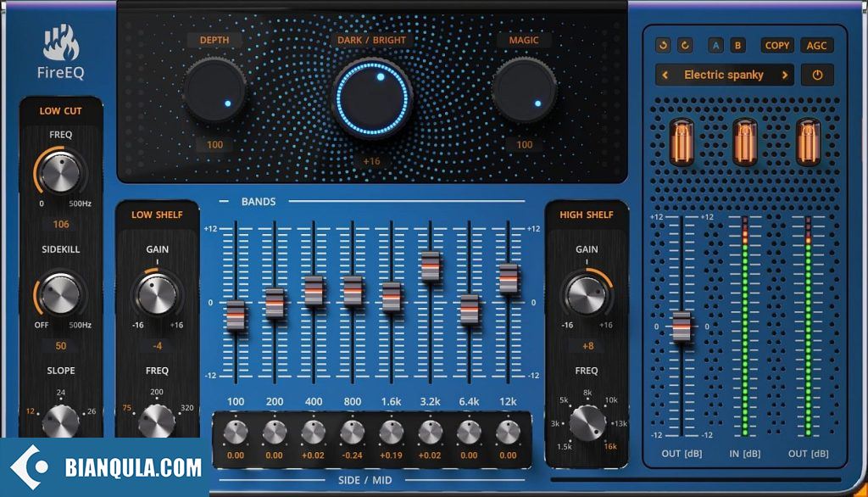
Task: Click the right OUT [dB] level meter
Action: coord(808,327)
